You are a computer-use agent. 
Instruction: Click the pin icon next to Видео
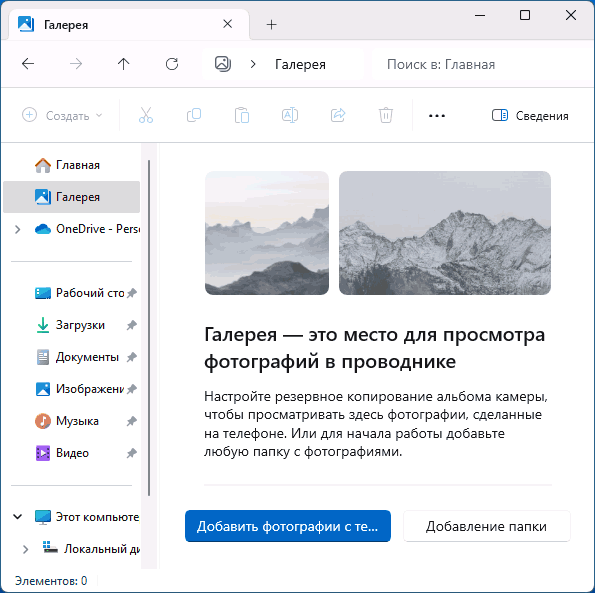pos(132,453)
